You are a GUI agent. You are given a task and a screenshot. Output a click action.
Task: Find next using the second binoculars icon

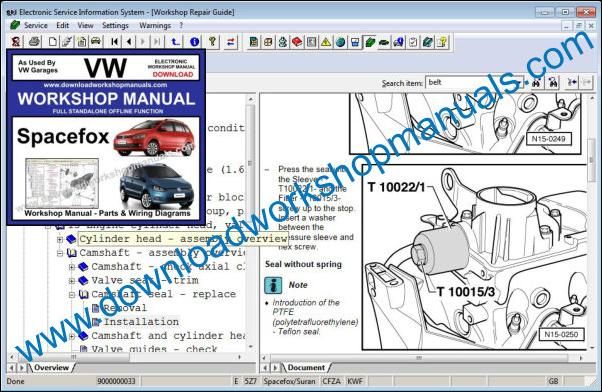(x=553, y=82)
